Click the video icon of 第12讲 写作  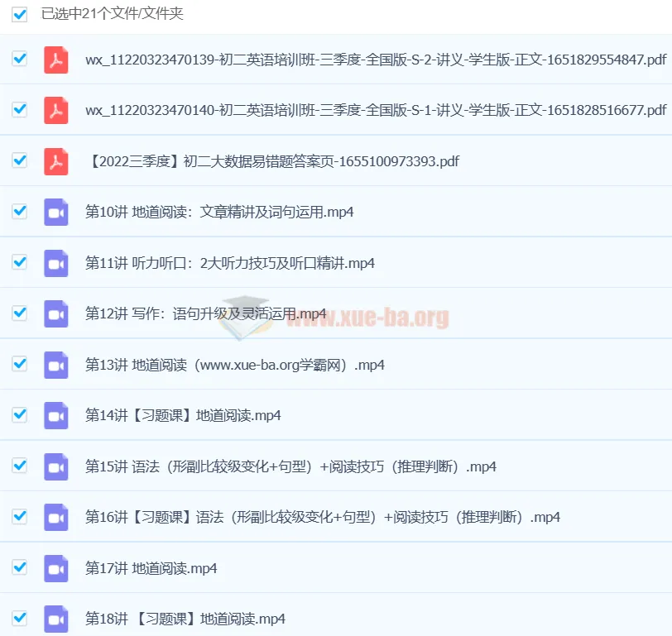pyautogui.click(x=56, y=313)
